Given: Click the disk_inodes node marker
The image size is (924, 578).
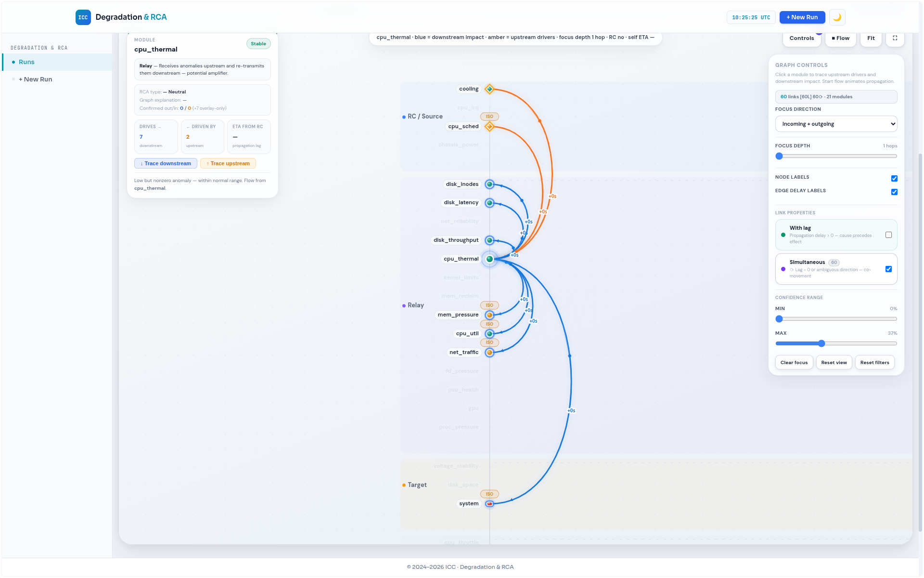Looking at the screenshot, I should pos(489,184).
